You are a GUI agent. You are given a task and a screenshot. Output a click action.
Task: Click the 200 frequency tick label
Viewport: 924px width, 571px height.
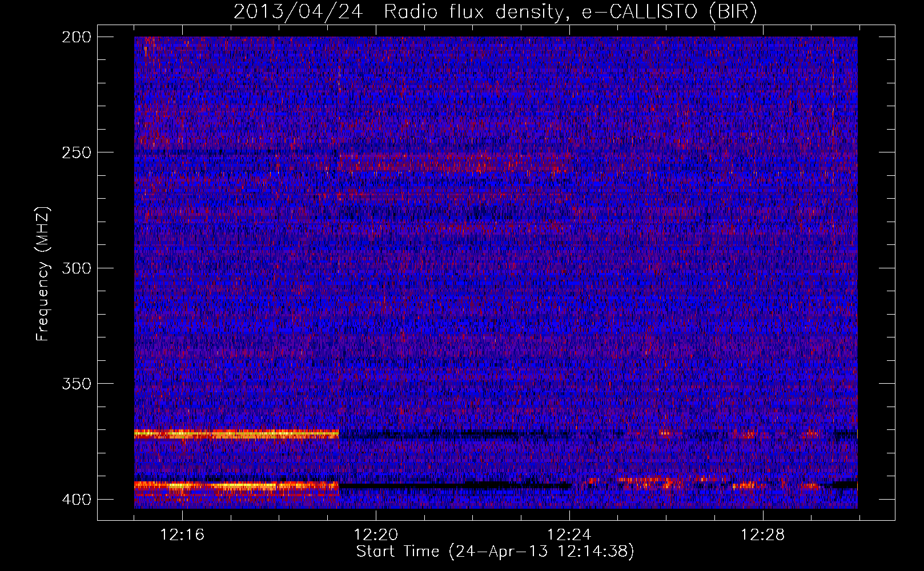click(x=77, y=37)
